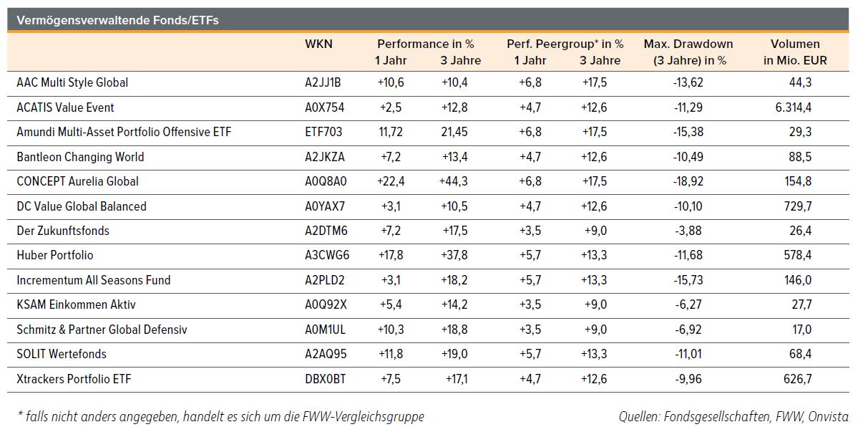Select Xtrackers Portfolio ETF WKN DBX0BT
The image size is (868, 437).
coord(326,380)
